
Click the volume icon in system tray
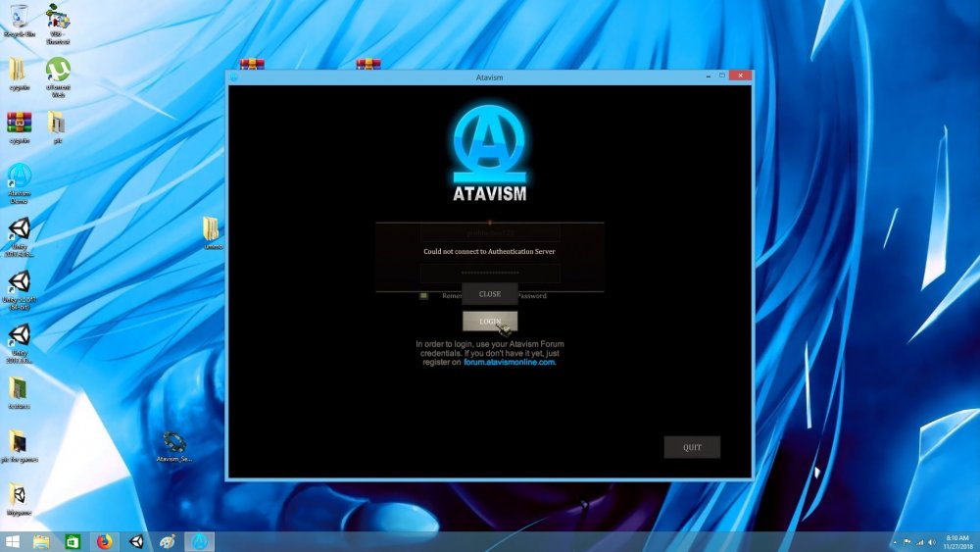(x=930, y=541)
